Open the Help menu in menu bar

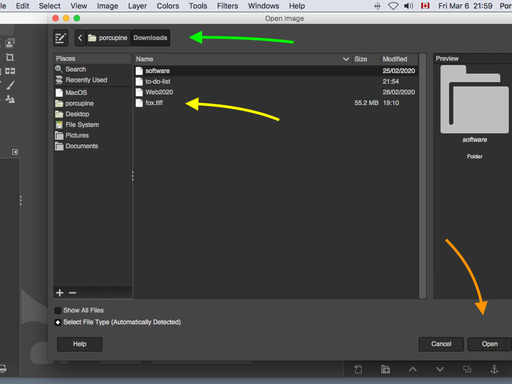(297, 6)
